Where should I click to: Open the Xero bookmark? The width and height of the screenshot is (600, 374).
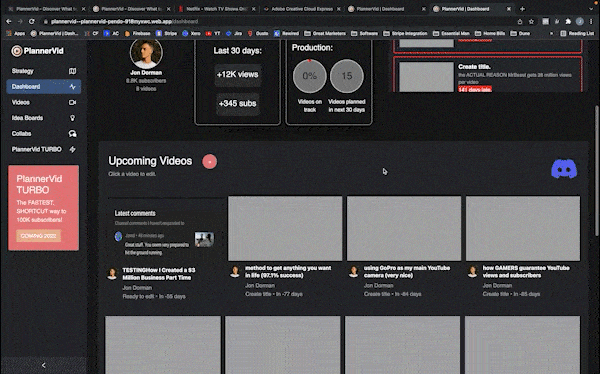click(191, 34)
